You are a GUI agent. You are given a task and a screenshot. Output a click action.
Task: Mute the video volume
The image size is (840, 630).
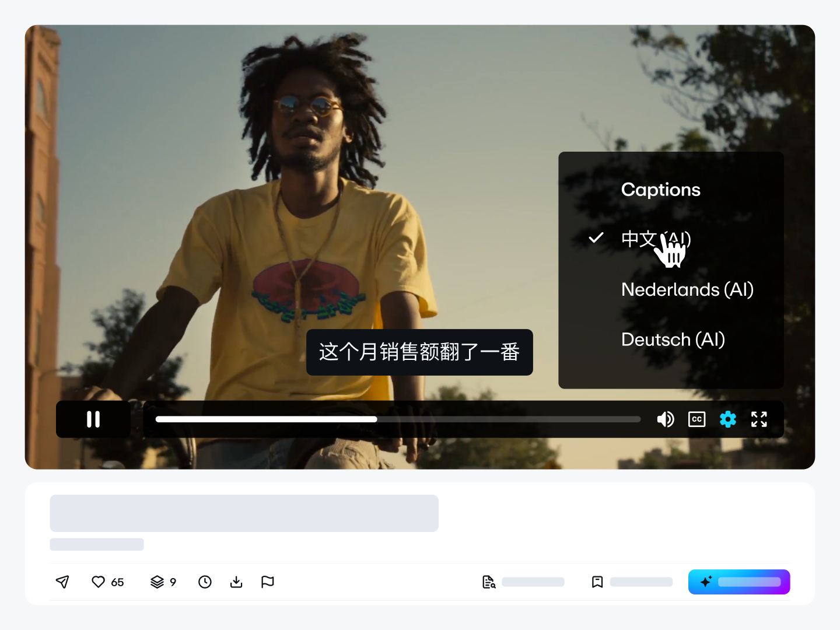[665, 419]
